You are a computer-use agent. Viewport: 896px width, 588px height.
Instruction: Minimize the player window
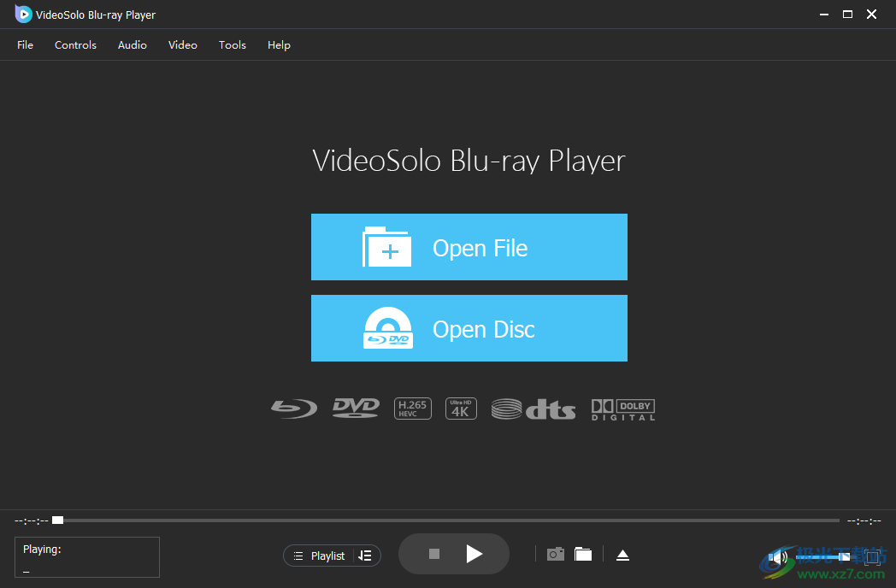pos(824,15)
